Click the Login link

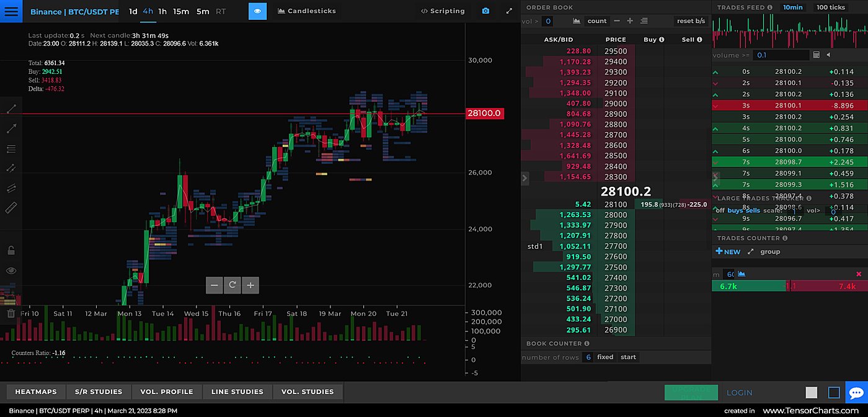pyautogui.click(x=739, y=393)
